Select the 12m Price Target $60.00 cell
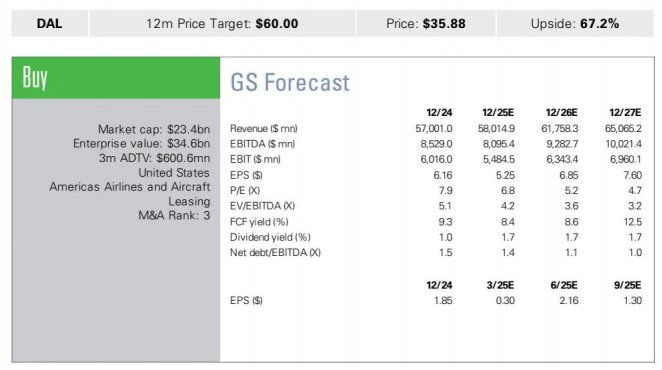 (222, 24)
